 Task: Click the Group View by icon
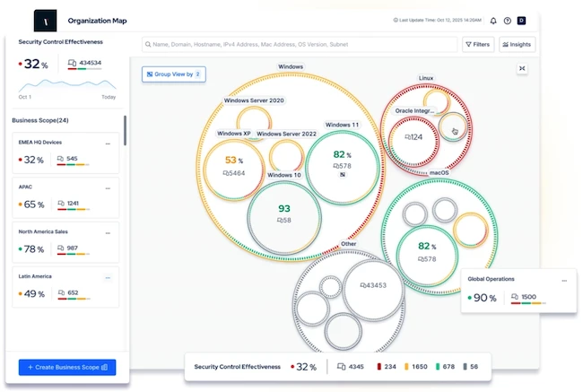point(150,74)
